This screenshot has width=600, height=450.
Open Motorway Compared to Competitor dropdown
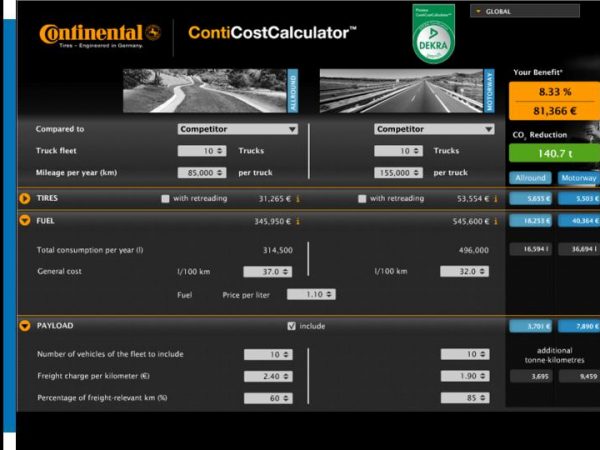(x=434, y=129)
